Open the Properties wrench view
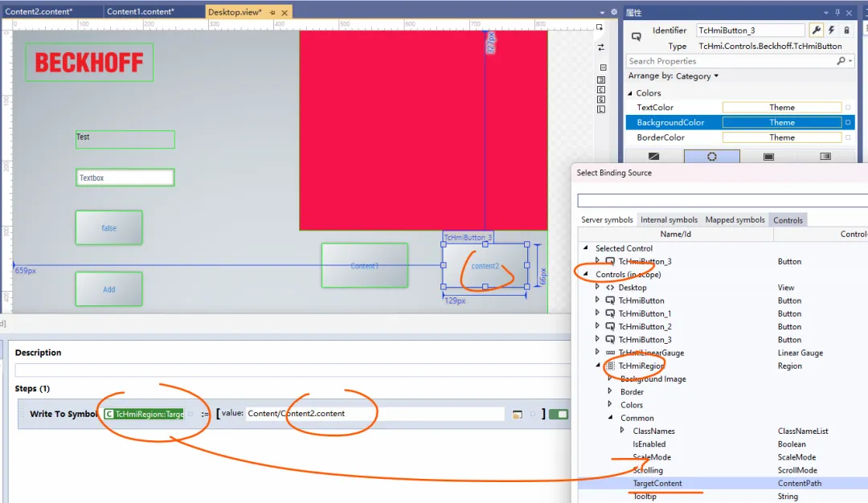The width and height of the screenshot is (868, 503). (x=816, y=31)
